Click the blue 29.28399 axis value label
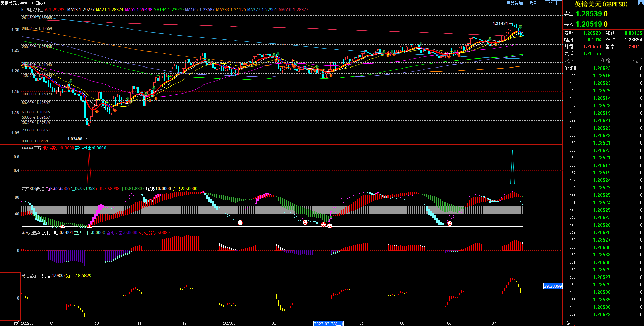Image resolution: width=644 pixels, height=326 pixels. point(552,286)
